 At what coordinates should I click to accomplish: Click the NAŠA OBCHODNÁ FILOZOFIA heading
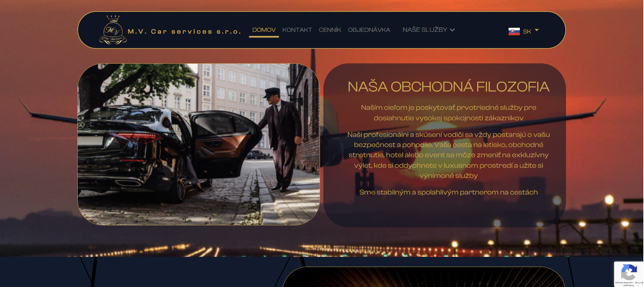[x=449, y=87]
